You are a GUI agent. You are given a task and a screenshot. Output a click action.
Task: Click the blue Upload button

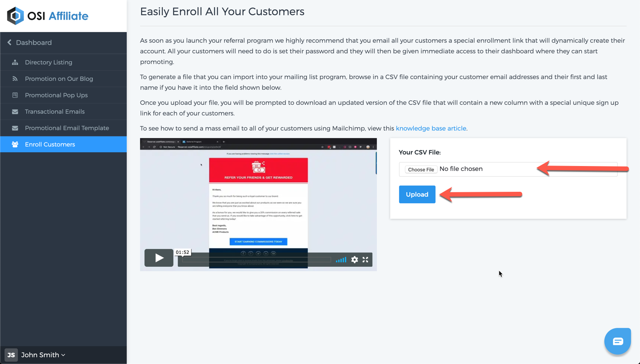click(x=417, y=194)
